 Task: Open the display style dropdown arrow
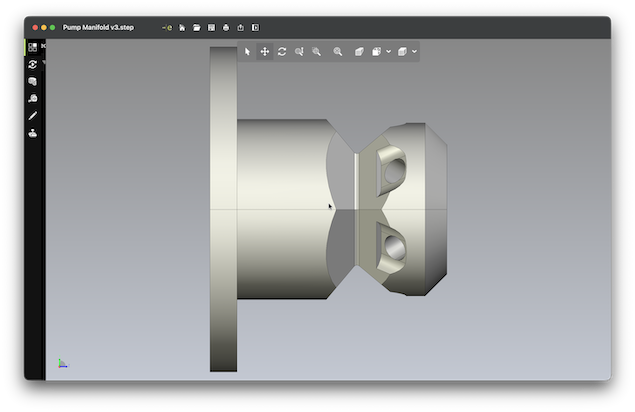(x=414, y=51)
